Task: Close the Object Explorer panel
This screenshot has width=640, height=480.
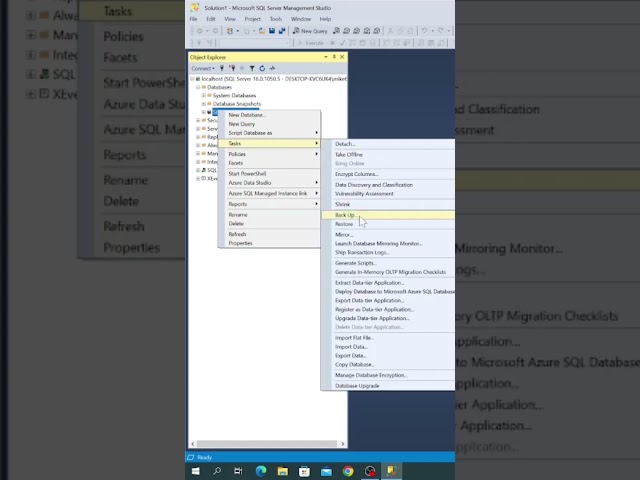Action: 342,57
